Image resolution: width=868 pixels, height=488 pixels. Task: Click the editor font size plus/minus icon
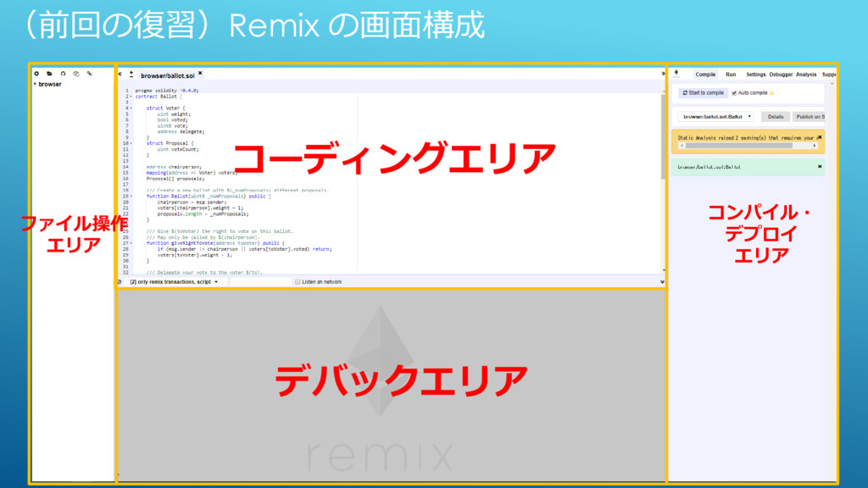coord(131,74)
